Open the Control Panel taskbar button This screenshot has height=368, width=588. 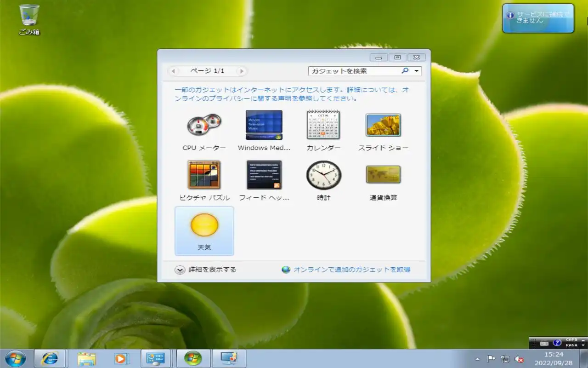[155, 358]
